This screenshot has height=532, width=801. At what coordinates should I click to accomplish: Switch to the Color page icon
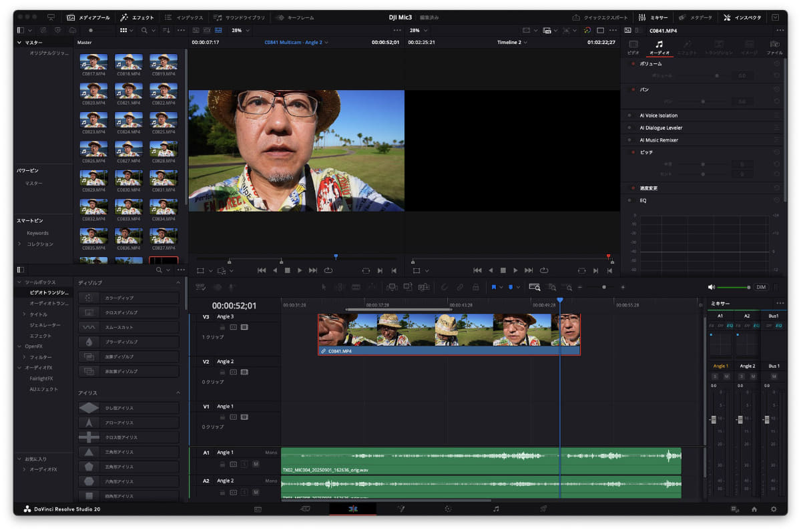tap(448, 509)
